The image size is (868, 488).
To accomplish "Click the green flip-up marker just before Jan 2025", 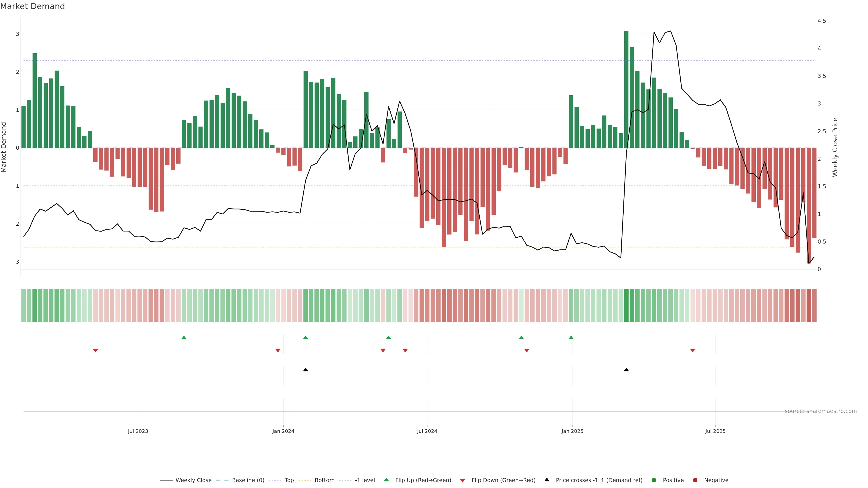I will (571, 338).
